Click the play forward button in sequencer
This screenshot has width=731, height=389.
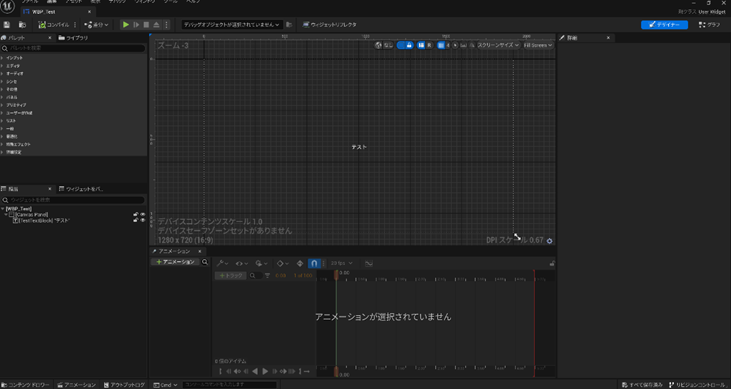pos(265,371)
